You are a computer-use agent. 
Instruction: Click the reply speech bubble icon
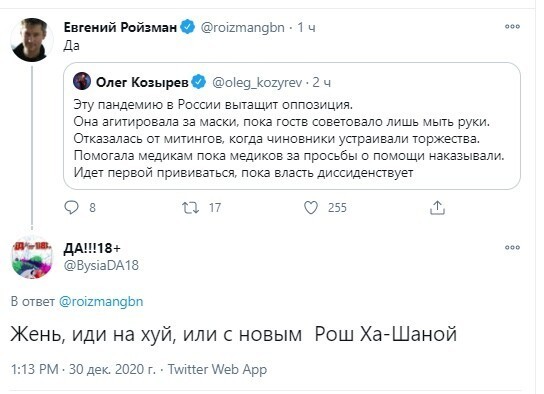[72, 207]
